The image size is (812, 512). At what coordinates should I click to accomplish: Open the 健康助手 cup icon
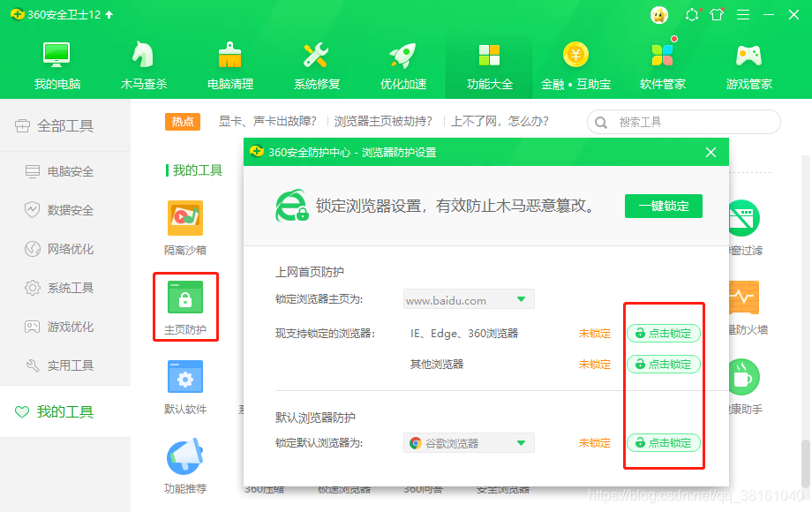(744, 377)
